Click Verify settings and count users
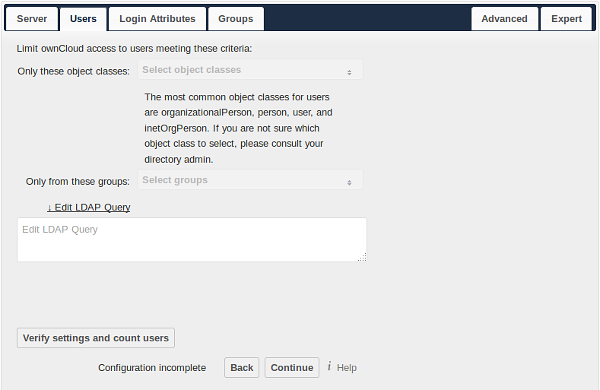The width and height of the screenshot is (600, 390). (96, 338)
